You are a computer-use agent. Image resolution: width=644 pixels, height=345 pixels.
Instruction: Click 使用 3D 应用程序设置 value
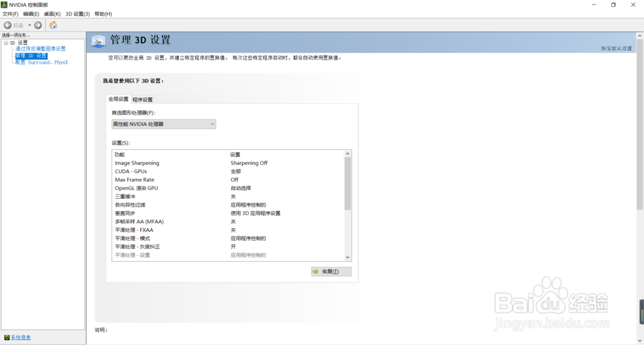tap(256, 213)
